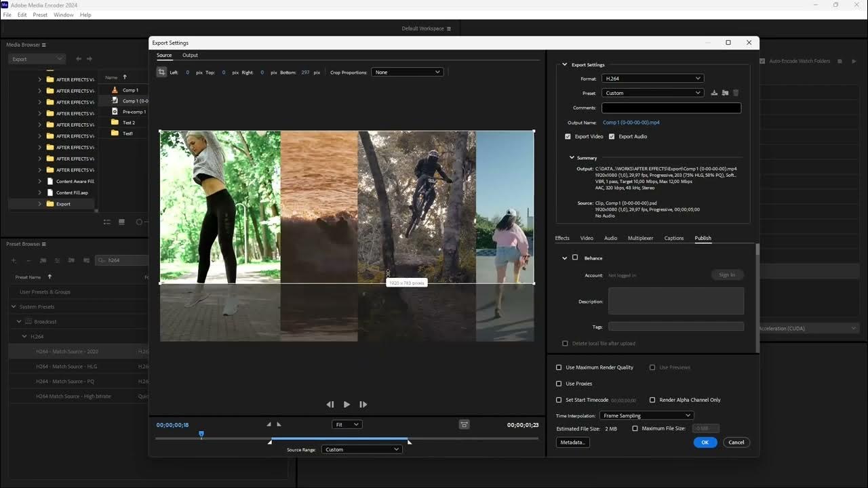This screenshot has width=868, height=488.
Task: Enable Set Start Timecode checkbox
Action: [559, 400]
